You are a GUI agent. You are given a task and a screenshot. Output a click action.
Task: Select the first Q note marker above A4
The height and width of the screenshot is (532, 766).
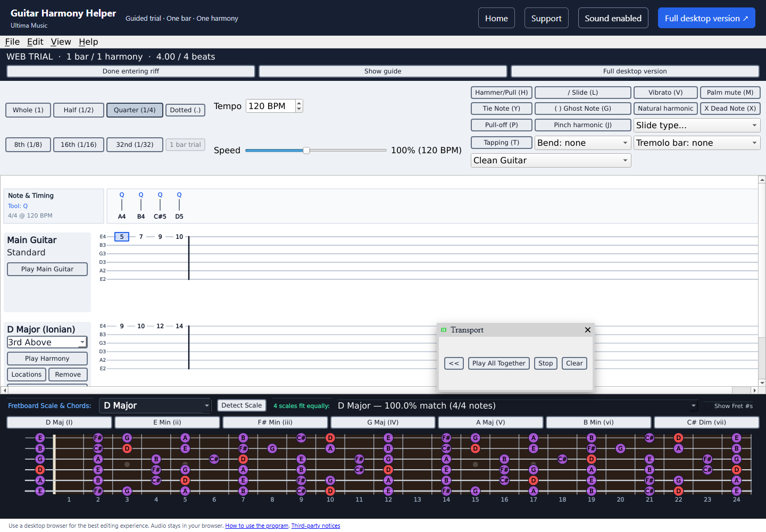tap(122, 195)
